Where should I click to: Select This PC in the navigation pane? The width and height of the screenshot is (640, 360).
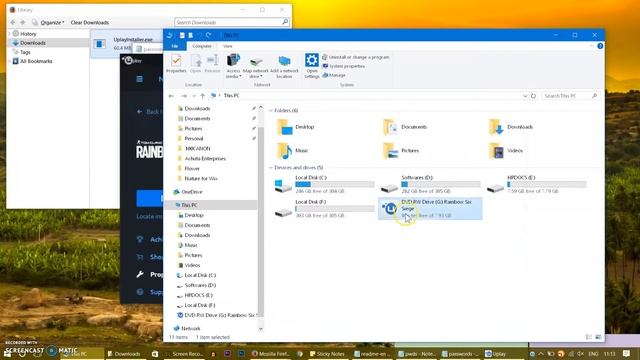189,205
